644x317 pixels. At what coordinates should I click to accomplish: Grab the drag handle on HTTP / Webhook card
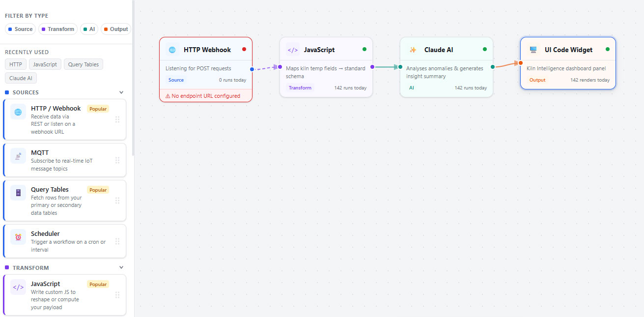tap(117, 119)
